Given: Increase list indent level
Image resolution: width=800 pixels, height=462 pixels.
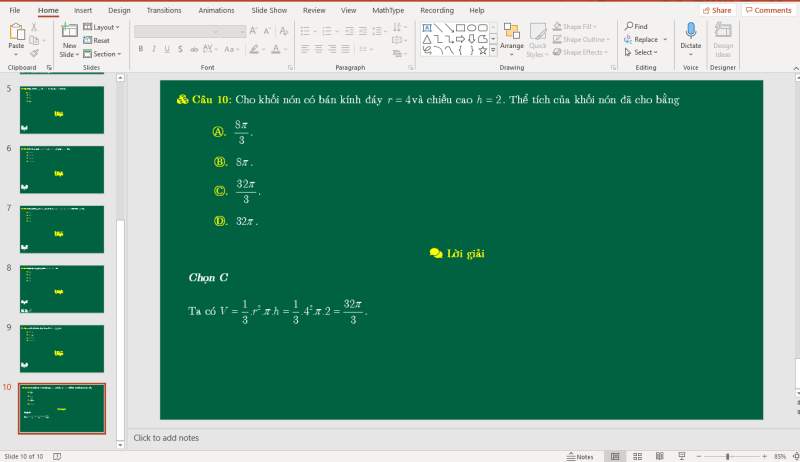Looking at the screenshot, I should coord(363,32).
